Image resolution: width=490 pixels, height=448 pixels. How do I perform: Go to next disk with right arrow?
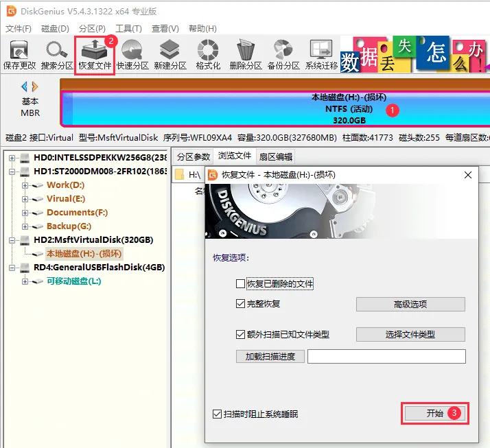point(35,86)
